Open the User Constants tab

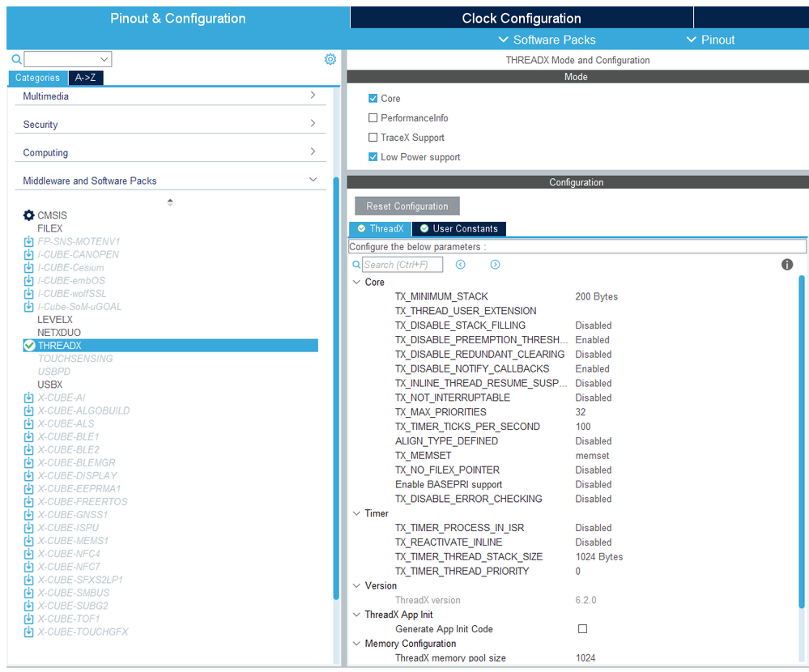coord(459,228)
